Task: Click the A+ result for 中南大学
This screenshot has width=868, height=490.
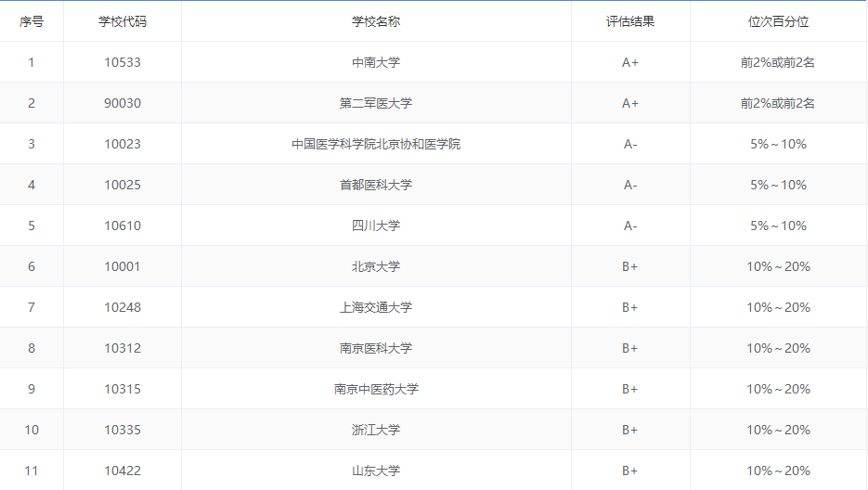Action: point(630,62)
